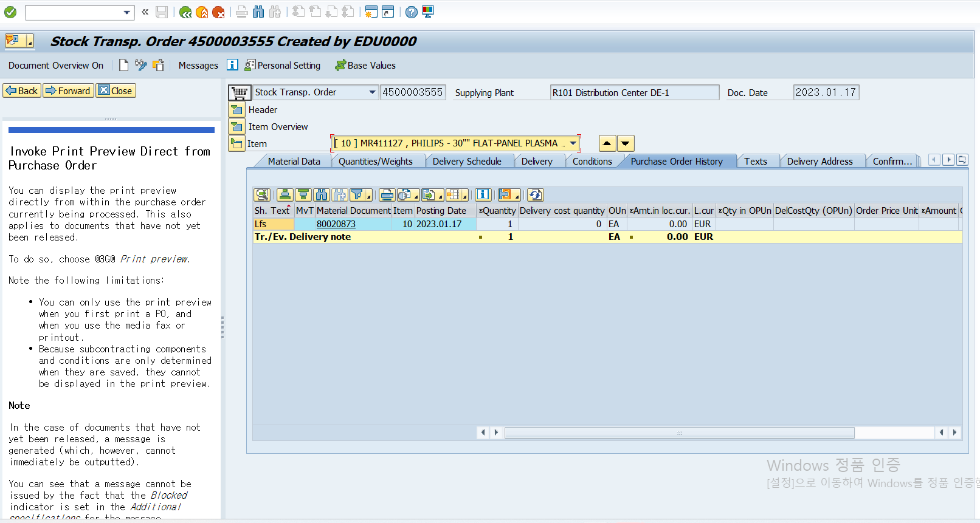980x523 pixels.
Task: Click the Forward button in the help pane
Action: (68, 91)
